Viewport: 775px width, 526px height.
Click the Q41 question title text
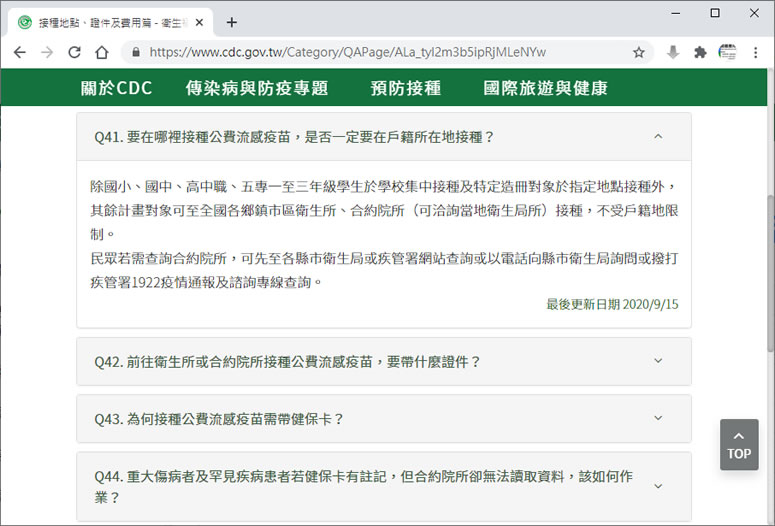pyautogui.click(x=294, y=137)
